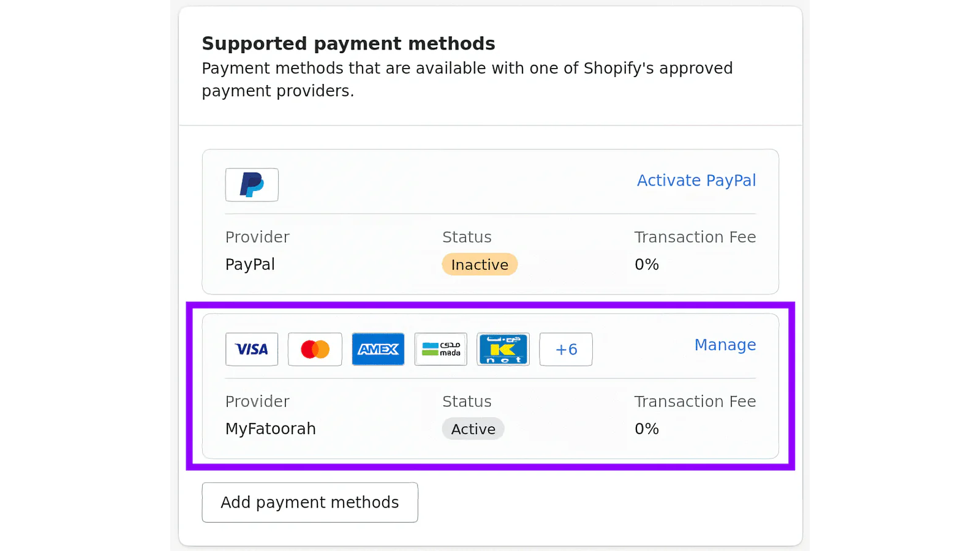Click the Active status badge for MyFatoorah

pyautogui.click(x=473, y=429)
